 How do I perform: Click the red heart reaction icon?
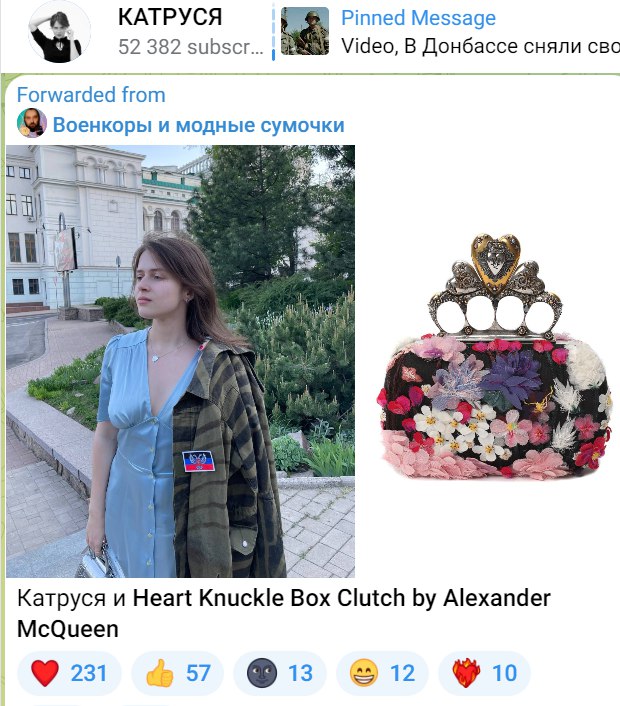(45, 673)
